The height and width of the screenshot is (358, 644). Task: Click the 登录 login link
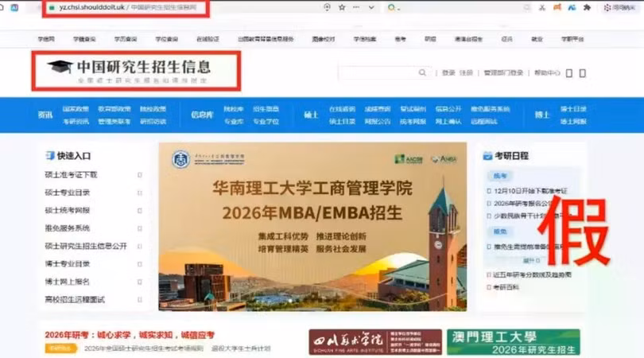[448, 72]
